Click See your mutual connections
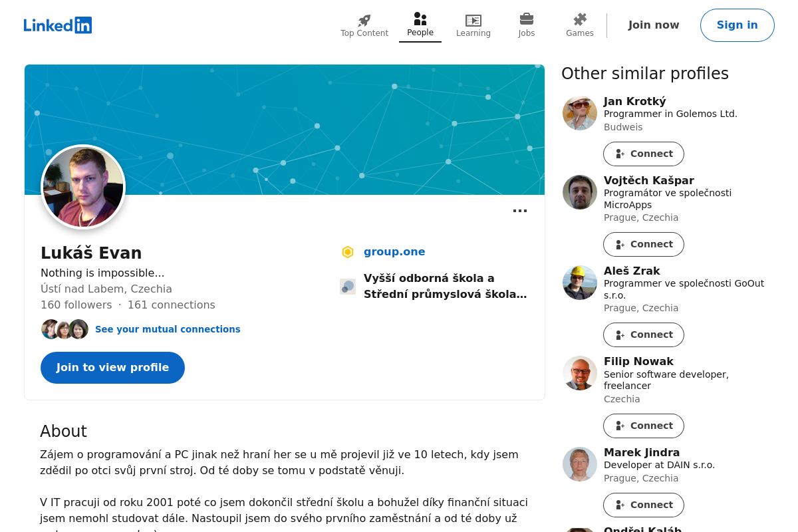Screen dimensions: 798x532 coord(168,329)
